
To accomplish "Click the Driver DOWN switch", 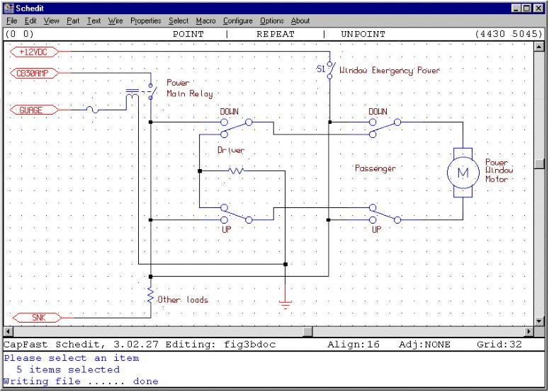I will (x=237, y=125).
